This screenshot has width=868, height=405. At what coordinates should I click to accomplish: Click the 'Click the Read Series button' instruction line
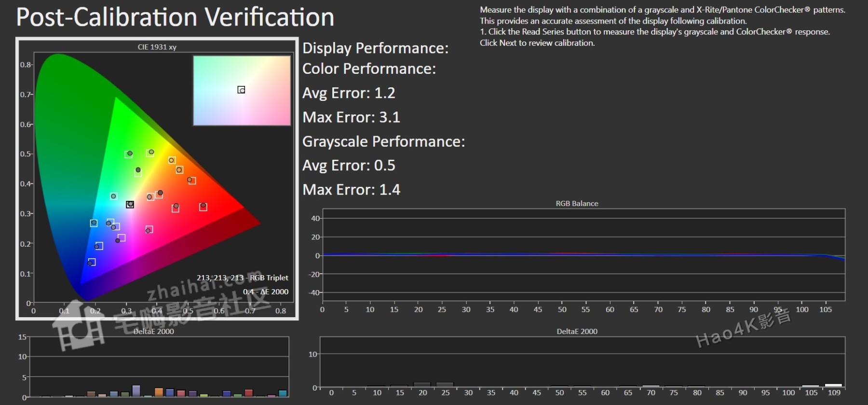pos(655,32)
